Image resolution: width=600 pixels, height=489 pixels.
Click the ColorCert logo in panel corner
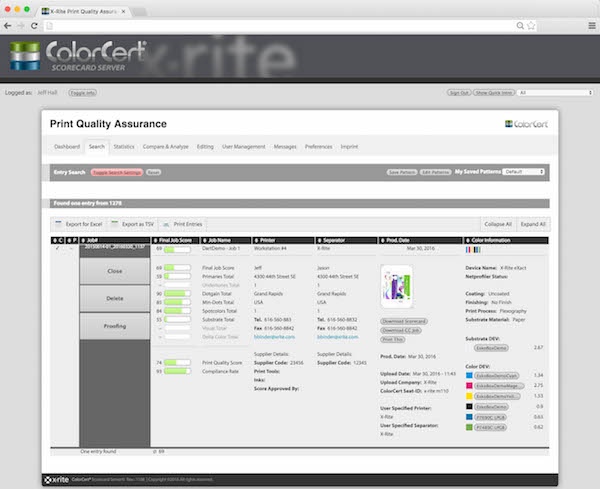click(527, 124)
